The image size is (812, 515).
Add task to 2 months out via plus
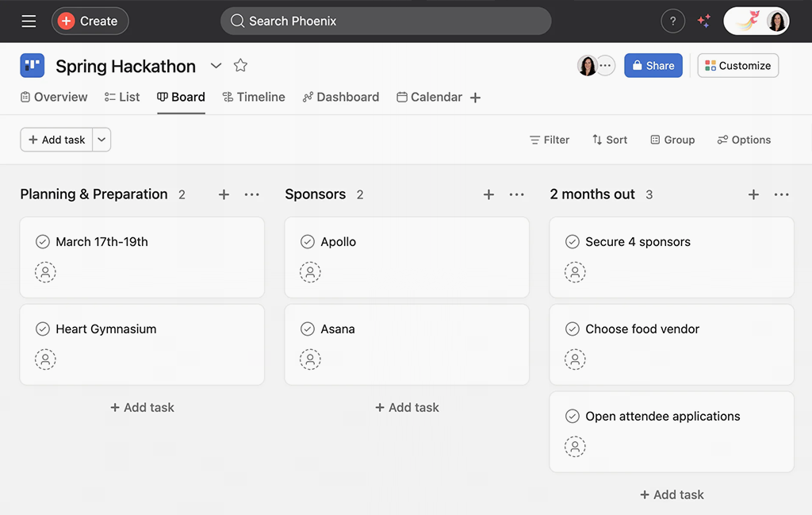tap(753, 194)
